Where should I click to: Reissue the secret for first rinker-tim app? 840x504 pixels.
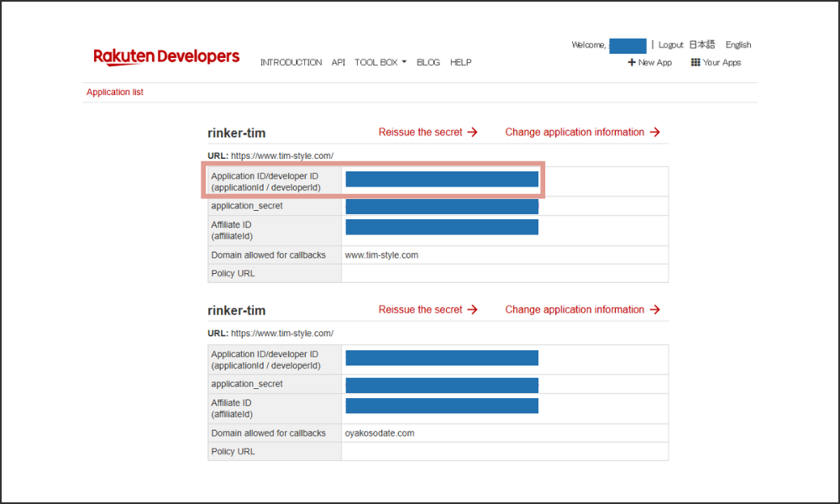pos(428,132)
